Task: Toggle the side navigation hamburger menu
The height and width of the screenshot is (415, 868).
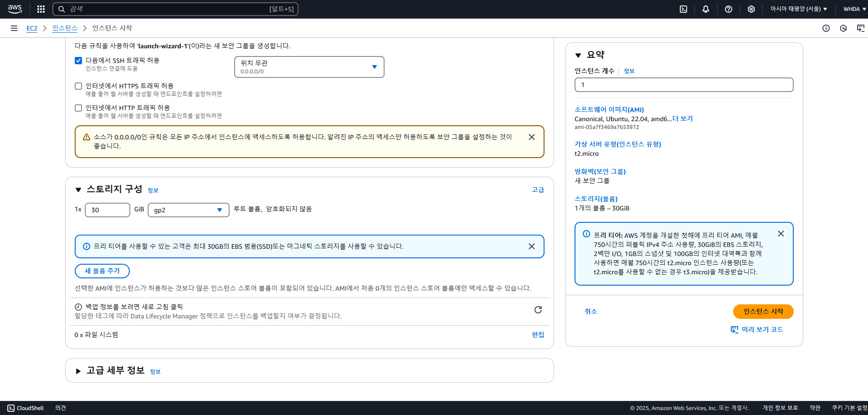Action: [x=14, y=28]
